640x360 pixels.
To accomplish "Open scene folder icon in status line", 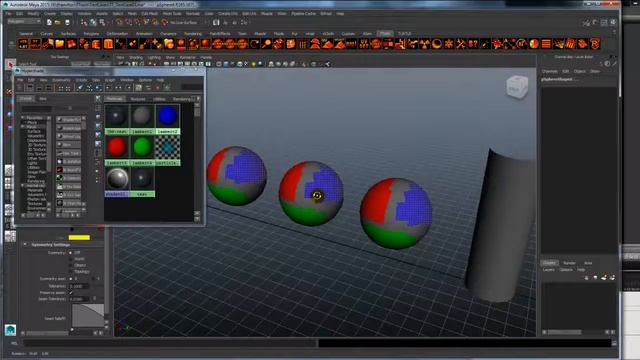I will pos(58,22).
